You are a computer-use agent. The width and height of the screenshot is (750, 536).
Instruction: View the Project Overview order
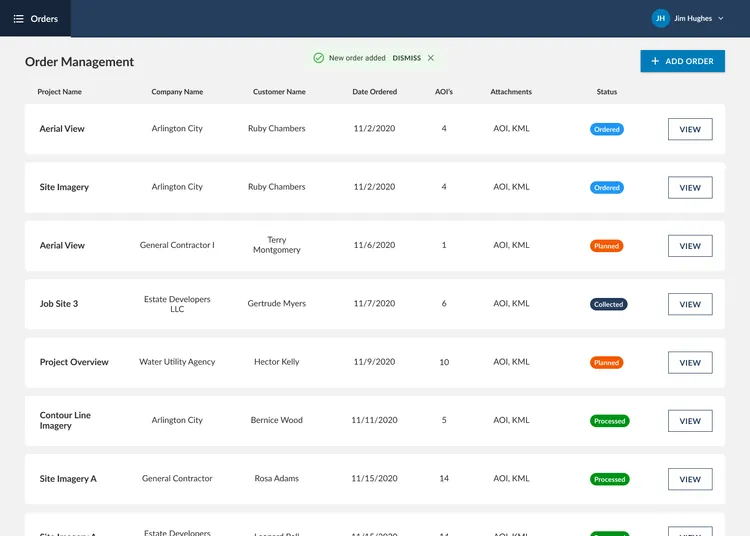[690, 362]
